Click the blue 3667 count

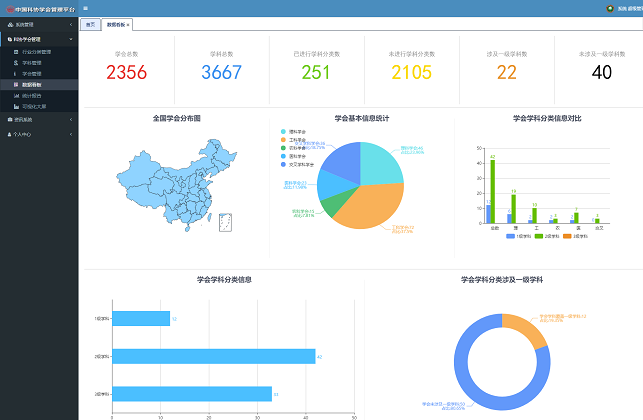221,72
